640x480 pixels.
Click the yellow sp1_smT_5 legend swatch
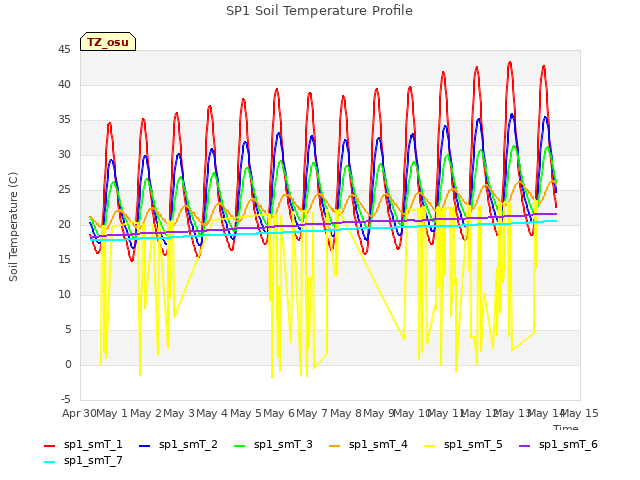[x=429, y=446]
